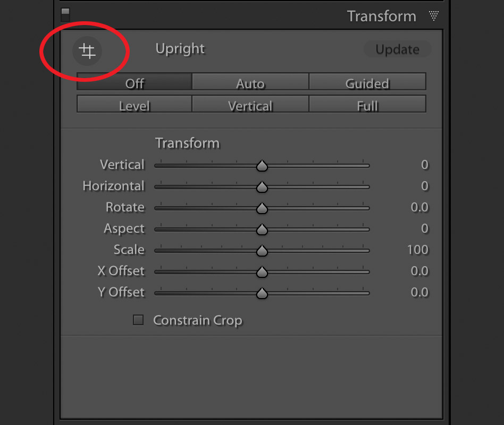Click the Scale value field showing 100

417,250
